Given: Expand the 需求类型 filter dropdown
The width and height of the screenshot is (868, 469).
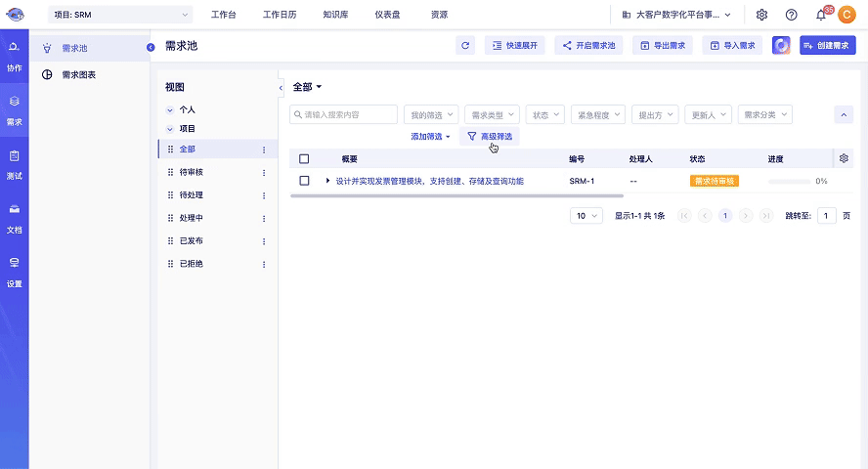Looking at the screenshot, I should pos(492,114).
